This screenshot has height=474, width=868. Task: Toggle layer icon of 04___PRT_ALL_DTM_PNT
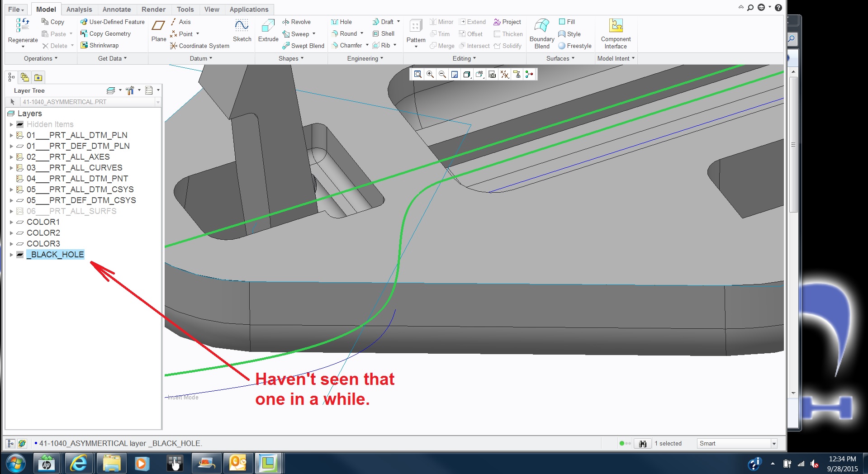[20, 179]
